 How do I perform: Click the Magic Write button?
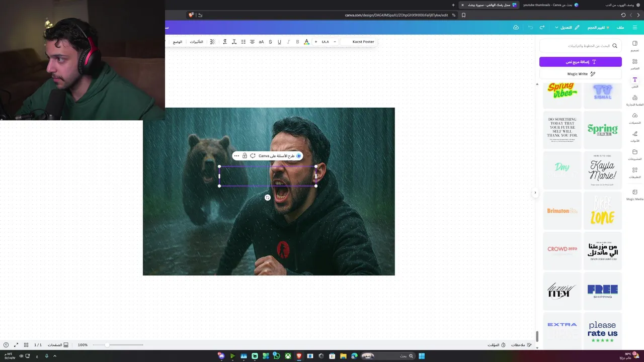pyautogui.click(x=581, y=74)
